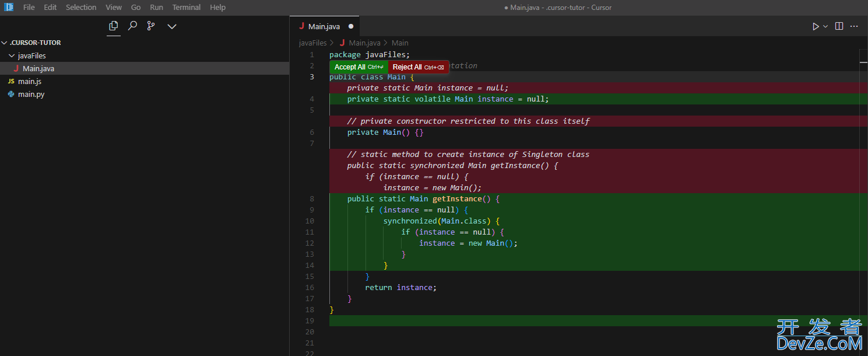Click 'return instance;' line
The image size is (868, 356).
(400, 287)
